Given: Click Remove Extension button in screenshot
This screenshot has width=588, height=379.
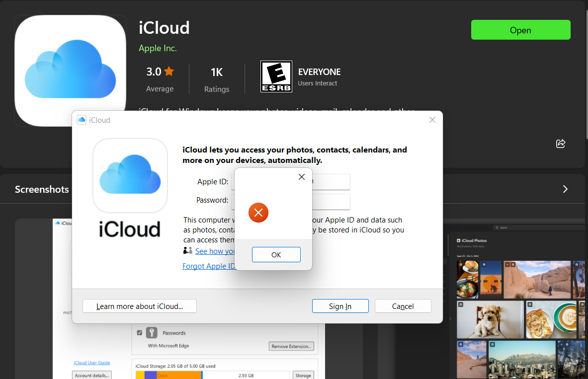Looking at the screenshot, I should coord(291,346).
